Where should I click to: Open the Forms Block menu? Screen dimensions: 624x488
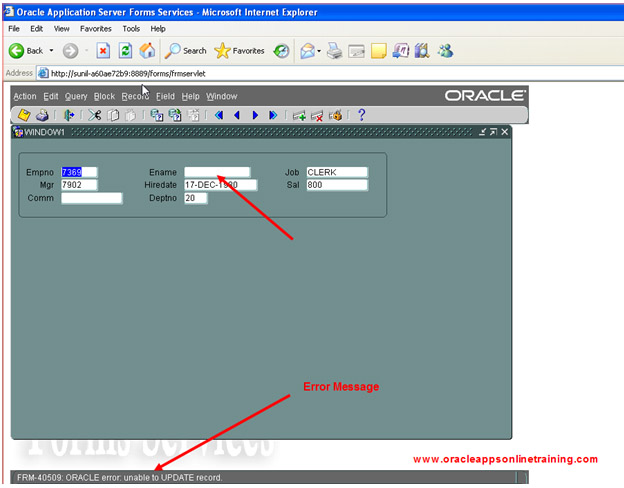pos(104,96)
